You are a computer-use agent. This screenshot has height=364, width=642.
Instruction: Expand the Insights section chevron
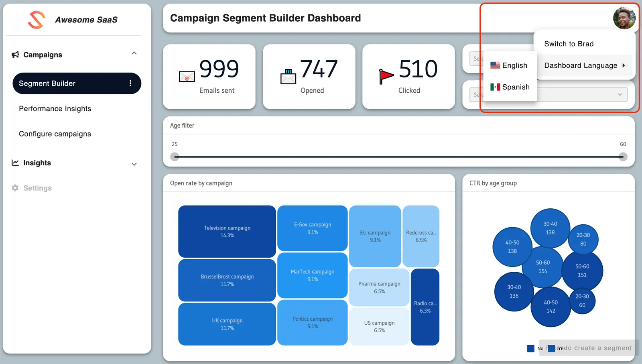click(x=134, y=164)
